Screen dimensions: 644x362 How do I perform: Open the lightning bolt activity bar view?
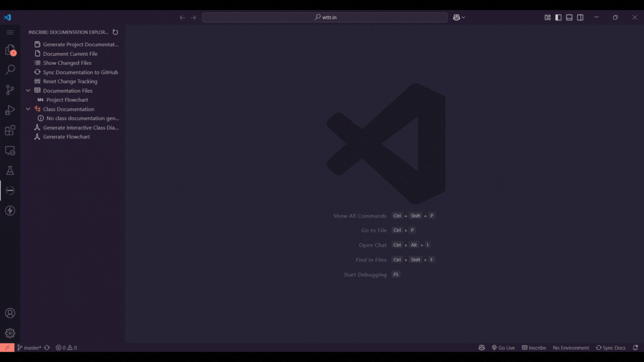pos(10,211)
